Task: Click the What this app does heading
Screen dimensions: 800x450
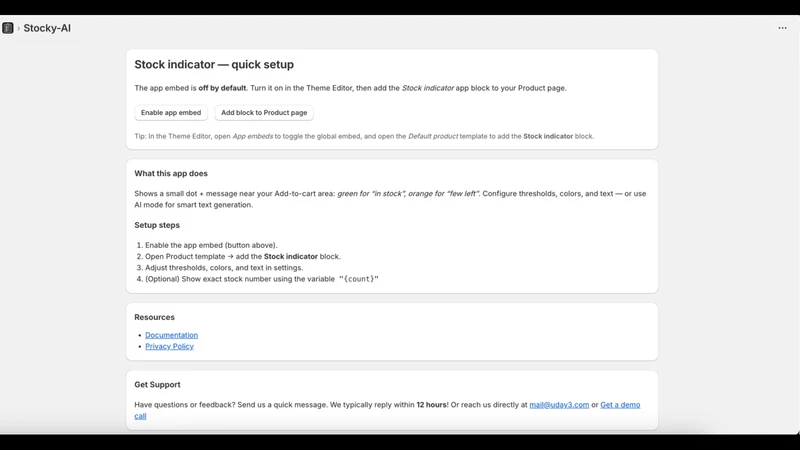Action: tap(171, 173)
